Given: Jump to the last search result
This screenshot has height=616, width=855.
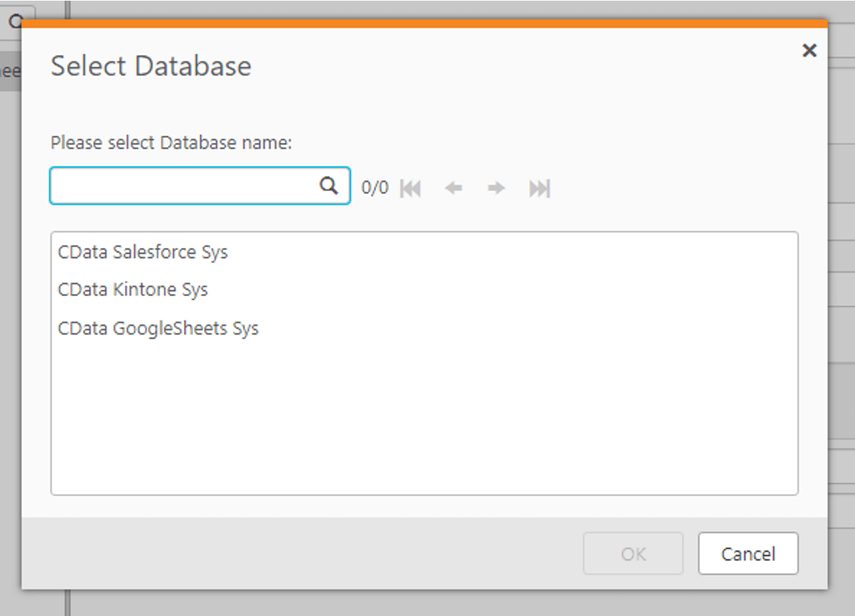Looking at the screenshot, I should [x=540, y=189].
